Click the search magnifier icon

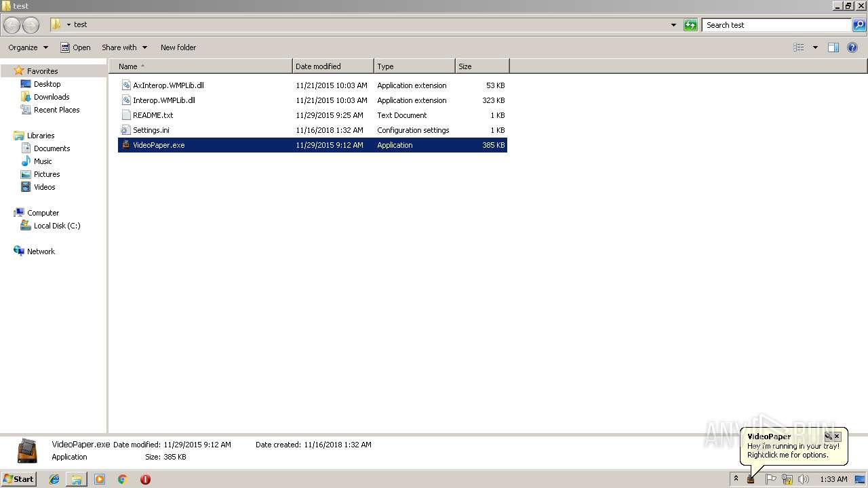pos(859,25)
